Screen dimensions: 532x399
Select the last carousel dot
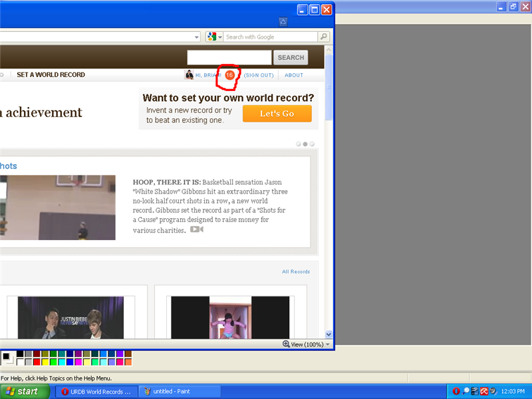click(x=312, y=144)
